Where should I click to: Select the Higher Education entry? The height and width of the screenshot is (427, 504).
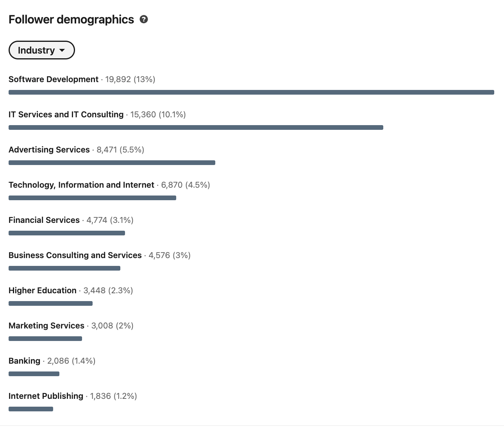[x=42, y=290]
